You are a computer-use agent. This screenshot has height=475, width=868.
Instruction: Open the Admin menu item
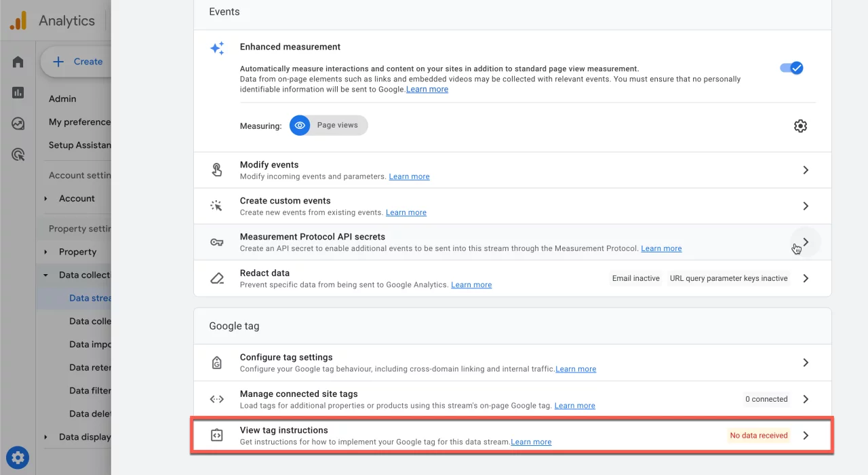click(x=62, y=98)
